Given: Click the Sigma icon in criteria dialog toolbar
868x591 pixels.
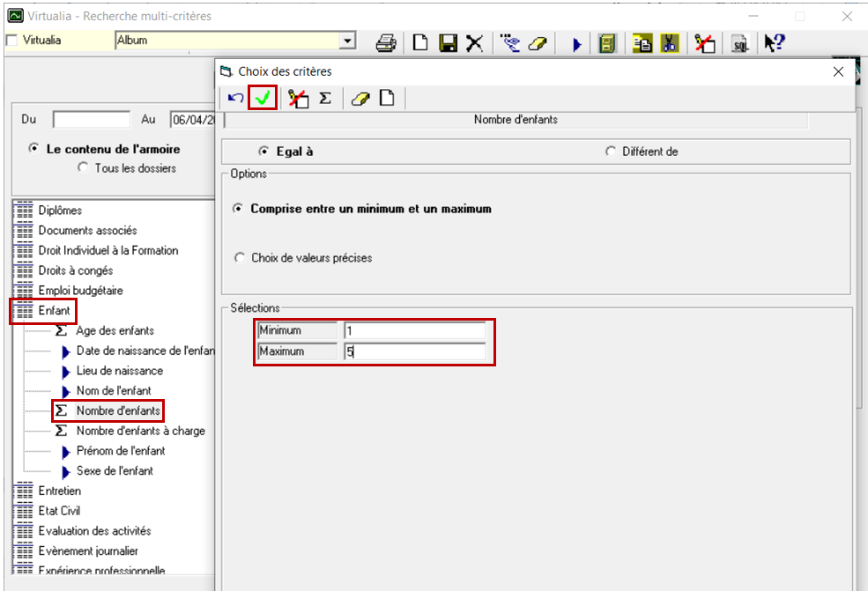Looking at the screenshot, I should click(325, 99).
